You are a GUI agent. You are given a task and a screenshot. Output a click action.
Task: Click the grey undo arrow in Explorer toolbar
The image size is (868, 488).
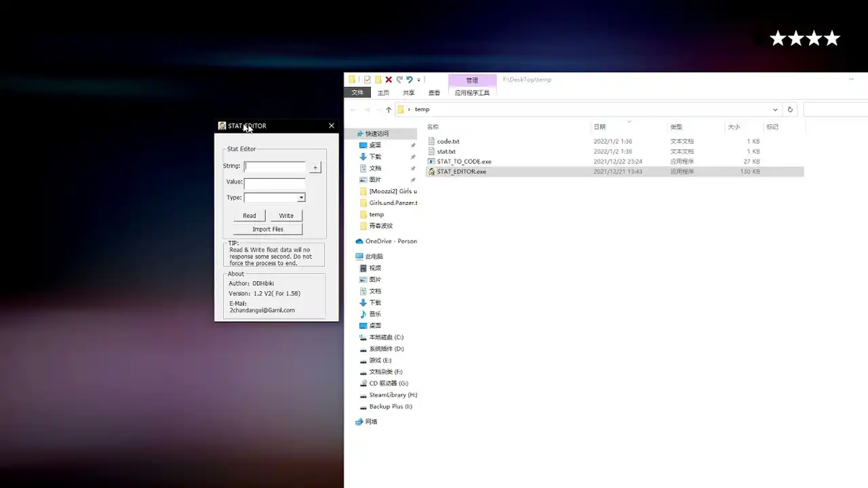(x=399, y=79)
